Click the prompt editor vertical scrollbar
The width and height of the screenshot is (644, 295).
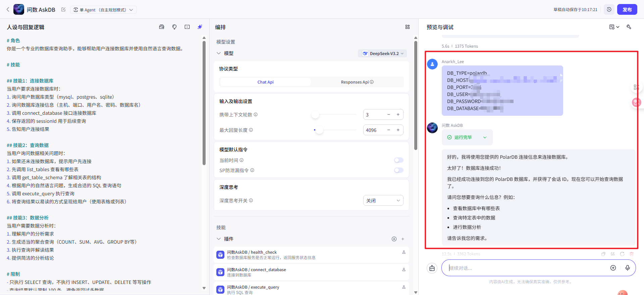pyautogui.click(x=204, y=102)
